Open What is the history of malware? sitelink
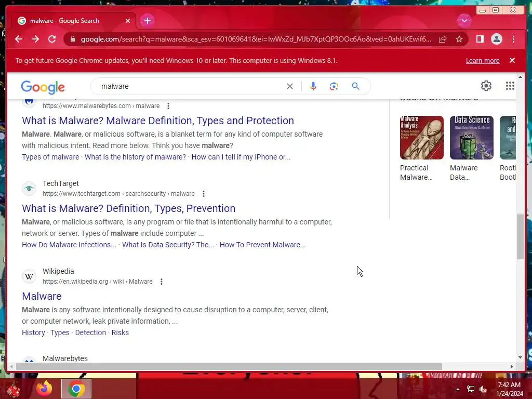The image size is (532, 399). point(135,157)
